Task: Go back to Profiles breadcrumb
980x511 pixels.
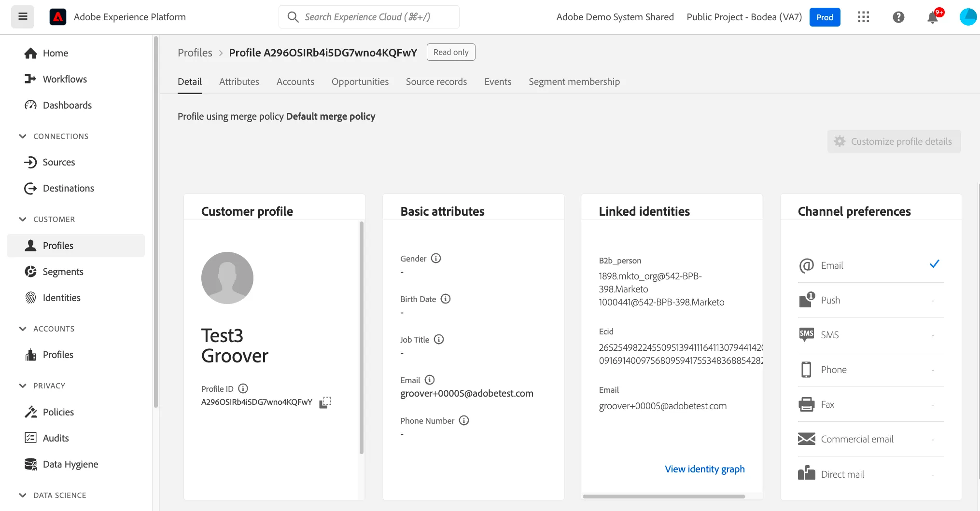Action: point(195,53)
